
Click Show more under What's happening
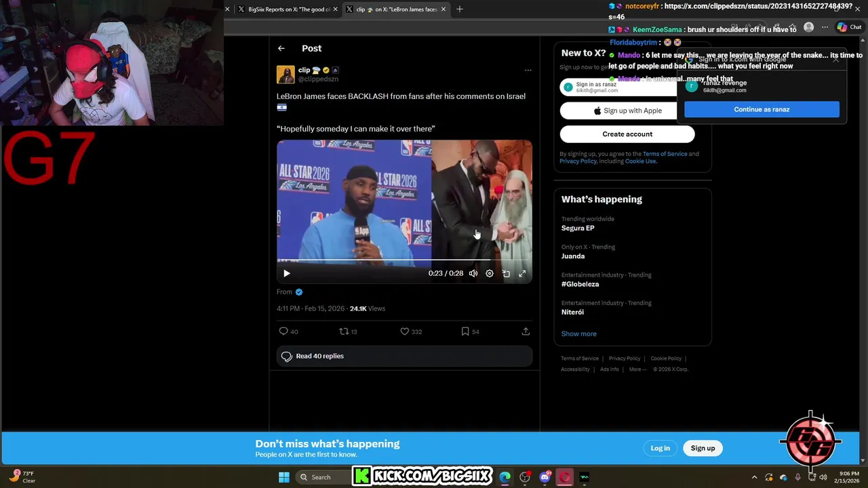click(578, 333)
